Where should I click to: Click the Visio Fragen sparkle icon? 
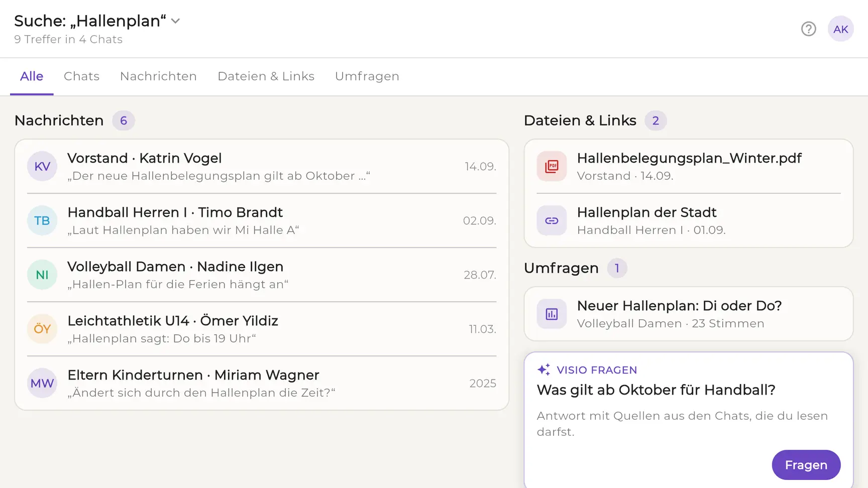click(x=544, y=370)
